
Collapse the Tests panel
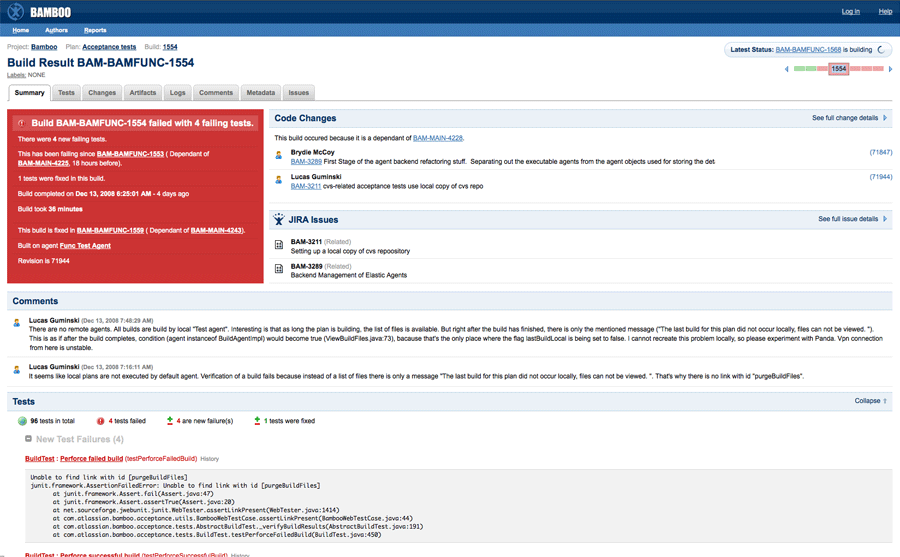pos(871,401)
